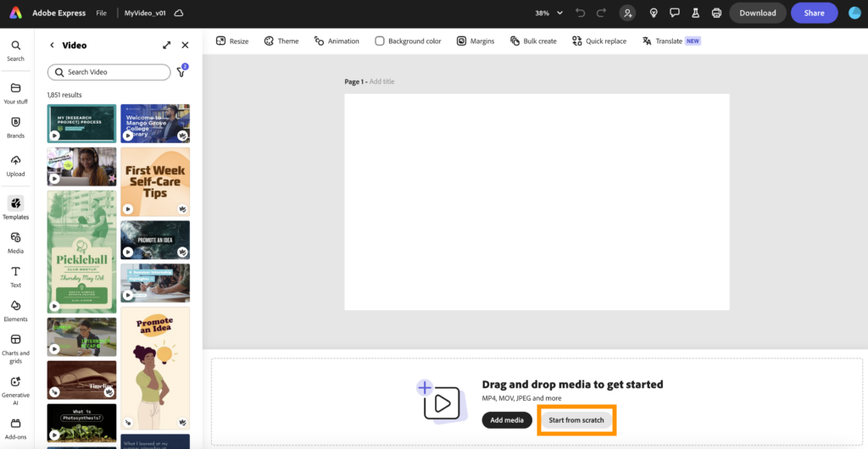Select the Text tool icon
The image size is (868, 449).
[x=15, y=272]
